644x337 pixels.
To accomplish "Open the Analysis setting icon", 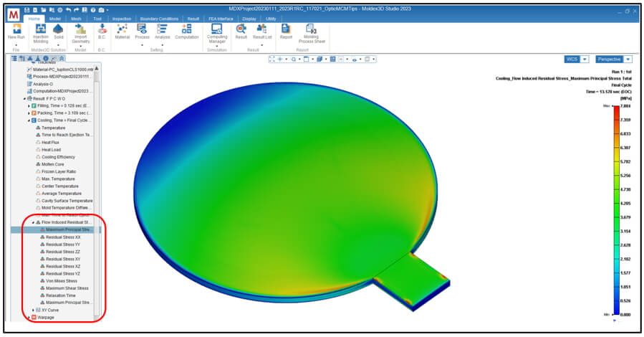I will coord(162,29).
